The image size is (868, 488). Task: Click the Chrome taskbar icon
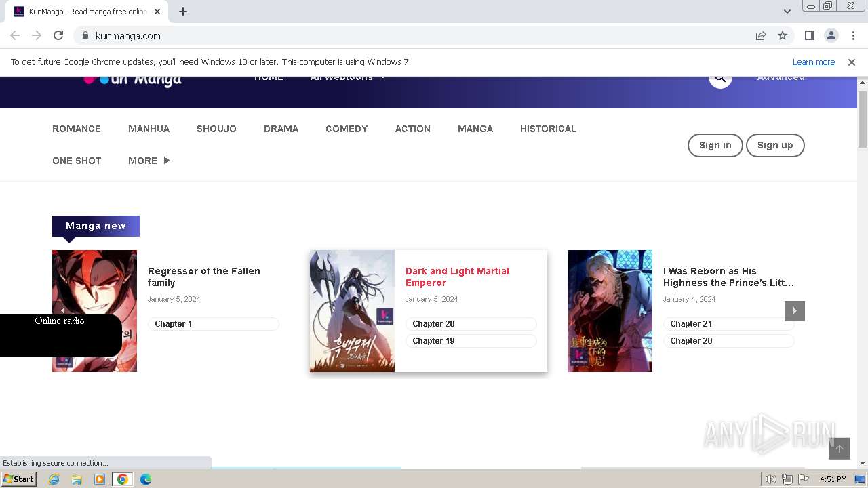123,479
